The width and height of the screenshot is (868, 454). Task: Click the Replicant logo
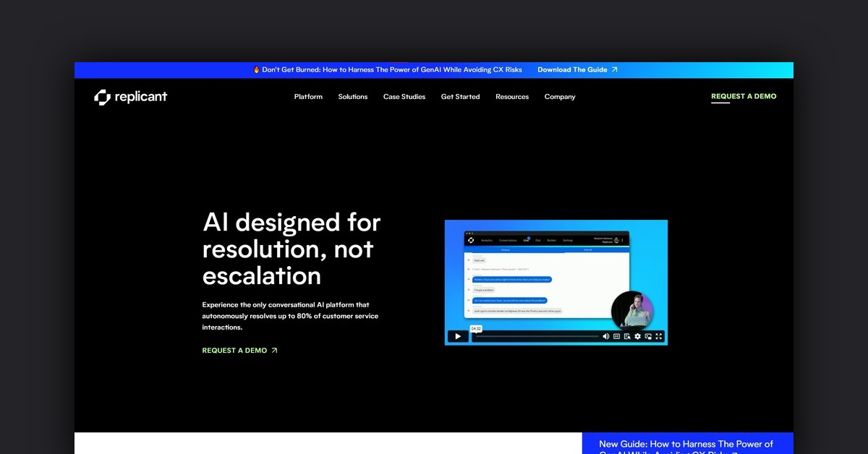point(131,97)
